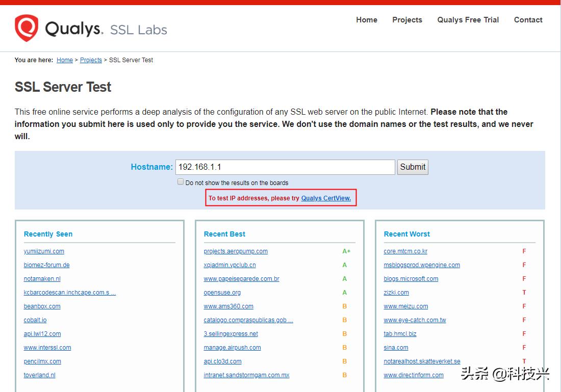Open intranet.sandstormgam.com.mx in Recent Best
This screenshot has height=392, width=561.
(246, 375)
